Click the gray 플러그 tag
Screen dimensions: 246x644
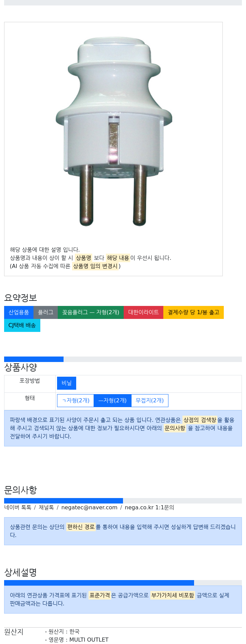click(x=45, y=312)
